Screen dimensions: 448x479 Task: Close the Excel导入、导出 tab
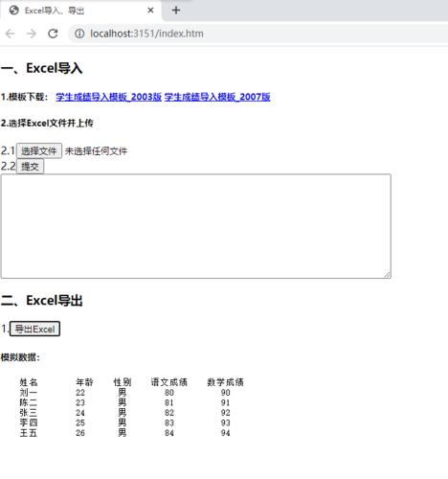click(x=150, y=11)
